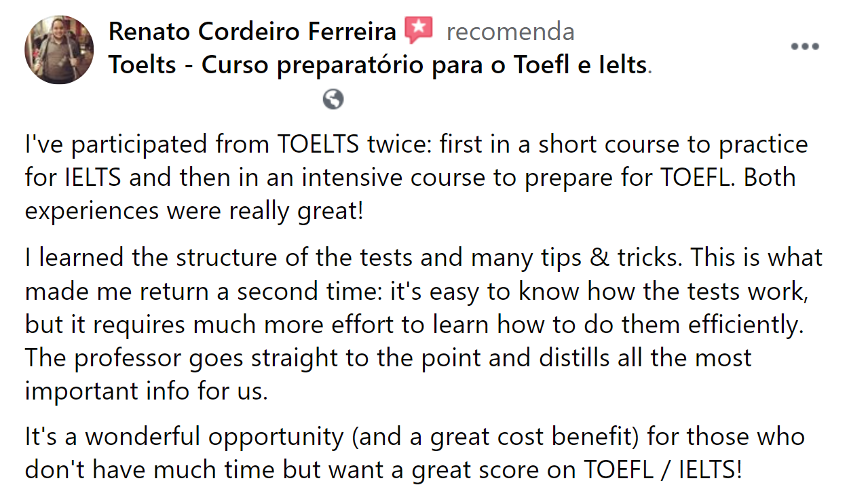Click the globe public audience icon
This screenshot has width=849, height=504.
pos(333,100)
